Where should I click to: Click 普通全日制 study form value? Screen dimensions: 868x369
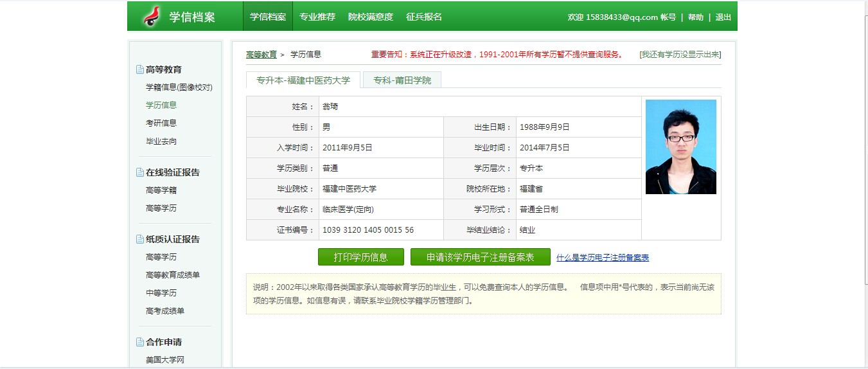pos(539,210)
